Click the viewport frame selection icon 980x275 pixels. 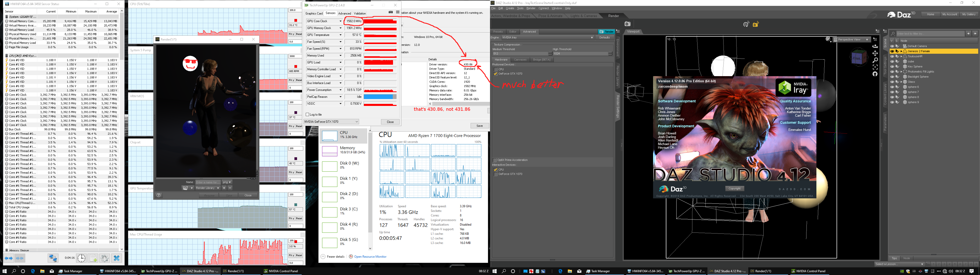[x=875, y=67]
